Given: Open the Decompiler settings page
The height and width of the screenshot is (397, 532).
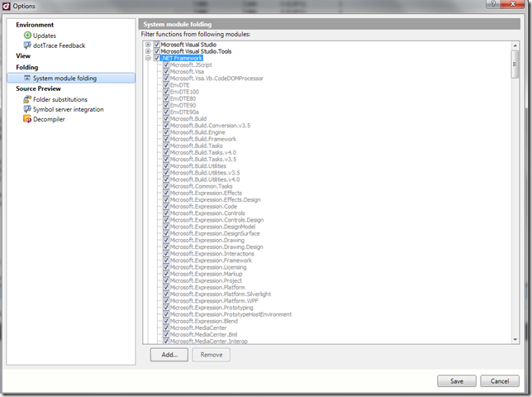Looking at the screenshot, I should [49, 119].
